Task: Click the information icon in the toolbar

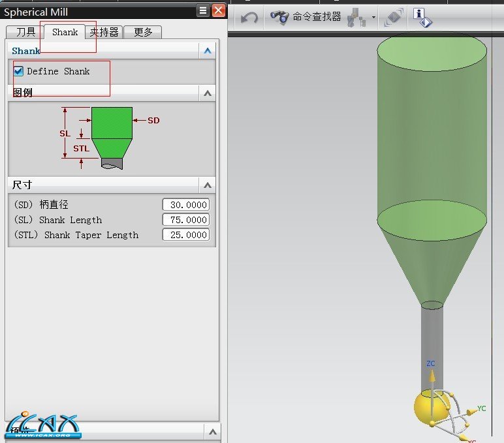Action: (421, 18)
